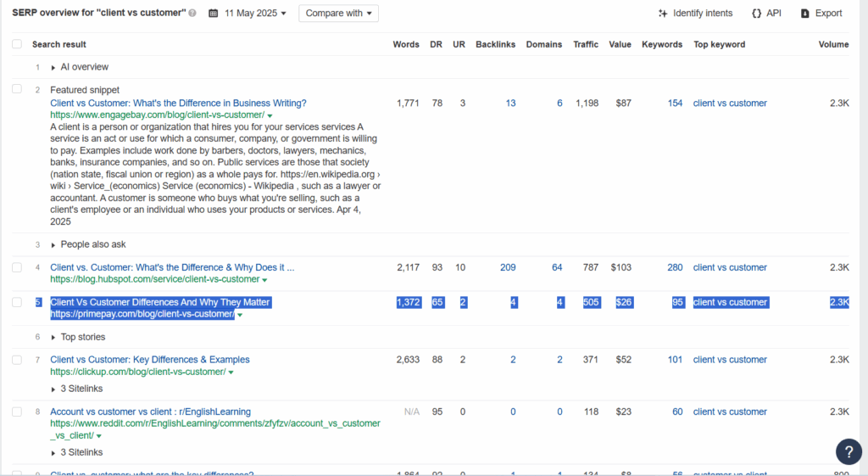This screenshot has width=868, height=476.
Task: Click keywords count 101 for clickup
Action: click(x=675, y=360)
